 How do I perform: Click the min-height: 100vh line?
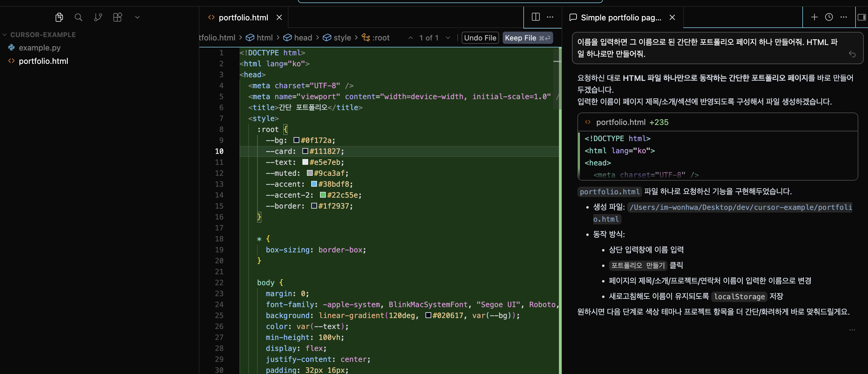[x=305, y=337]
